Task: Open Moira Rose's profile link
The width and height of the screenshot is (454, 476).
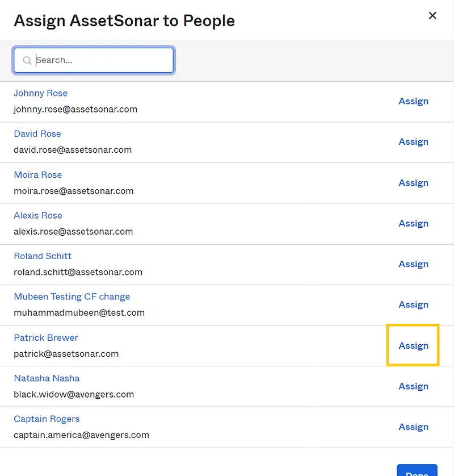Action: click(x=38, y=174)
